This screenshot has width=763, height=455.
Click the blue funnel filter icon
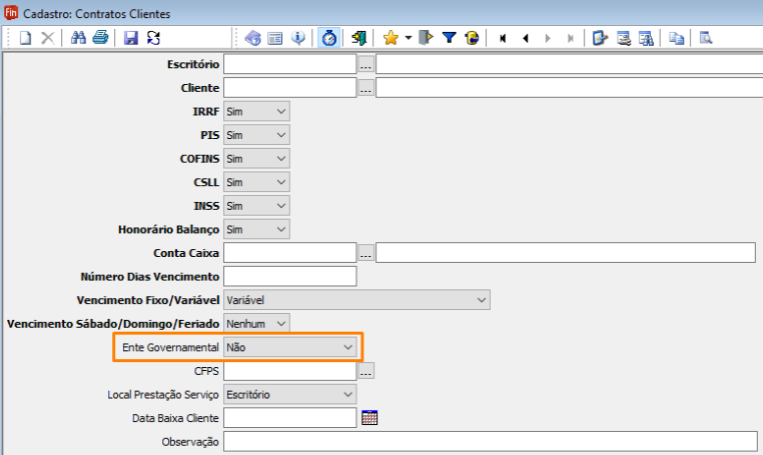(449, 38)
